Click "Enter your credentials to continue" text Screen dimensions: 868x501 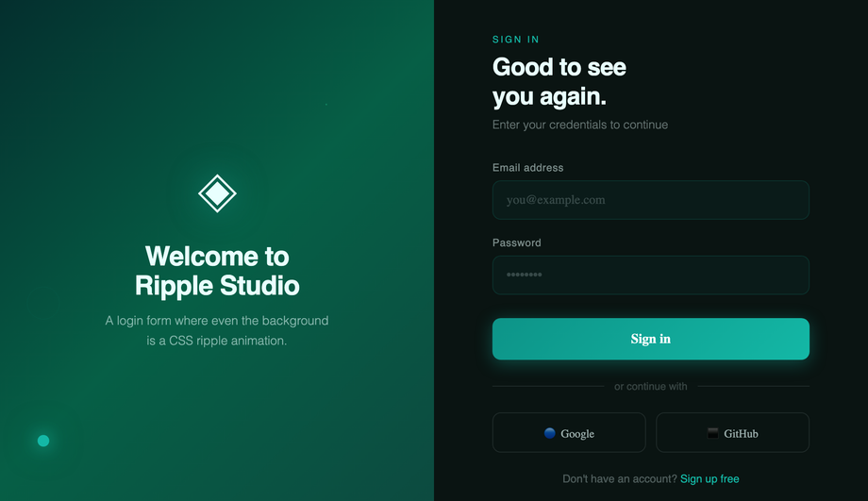pyautogui.click(x=580, y=125)
